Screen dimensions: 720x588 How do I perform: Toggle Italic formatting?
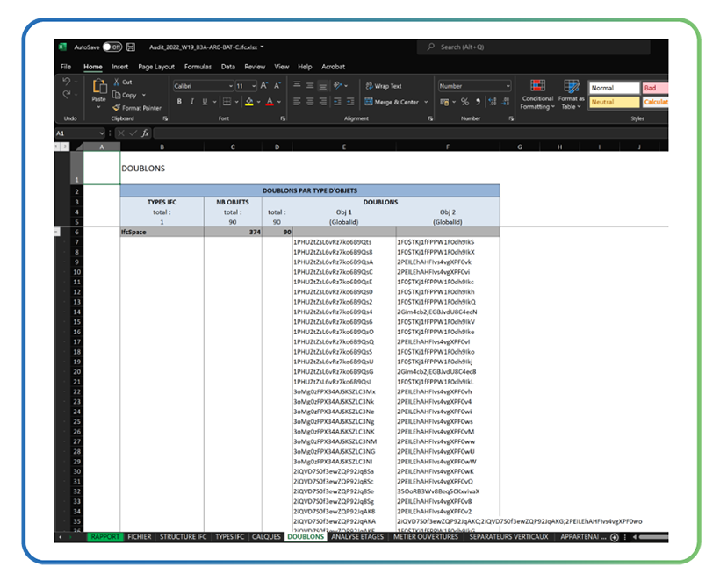pos(192,102)
